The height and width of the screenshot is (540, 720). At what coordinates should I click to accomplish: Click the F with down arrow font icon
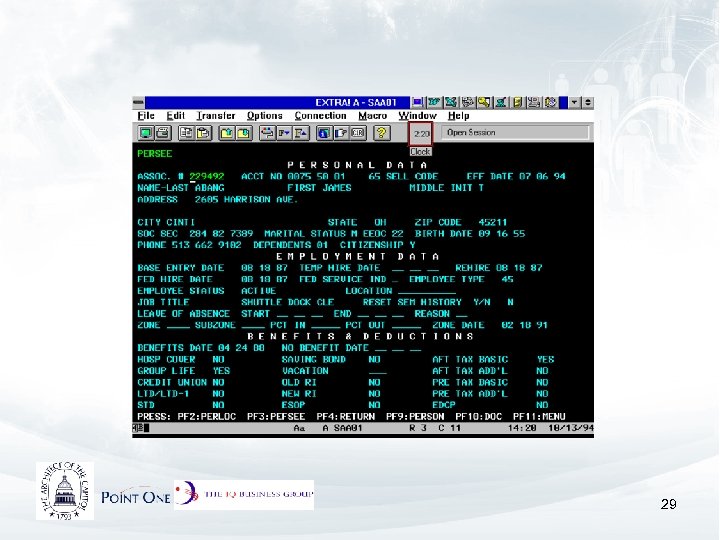pos(284,133)
